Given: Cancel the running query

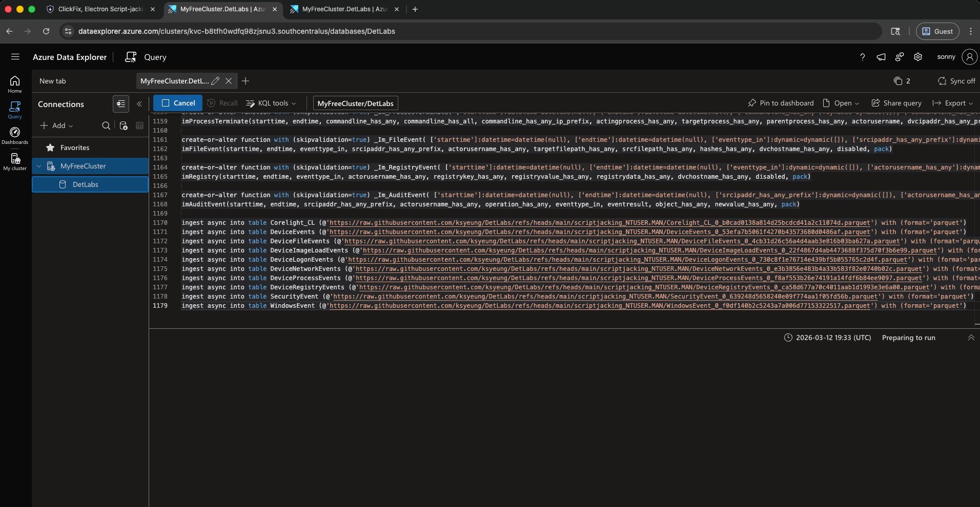Looking at the screenshot, I should coord(178,103).
